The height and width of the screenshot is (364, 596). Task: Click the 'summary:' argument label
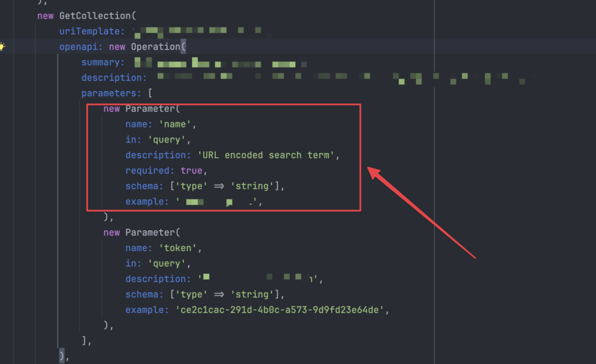(x=103, y=62)
